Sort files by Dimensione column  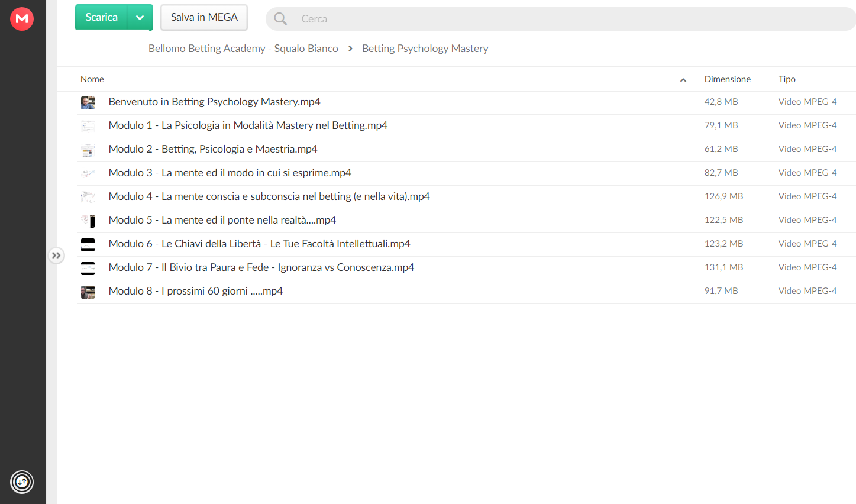[x=728, y=79]
